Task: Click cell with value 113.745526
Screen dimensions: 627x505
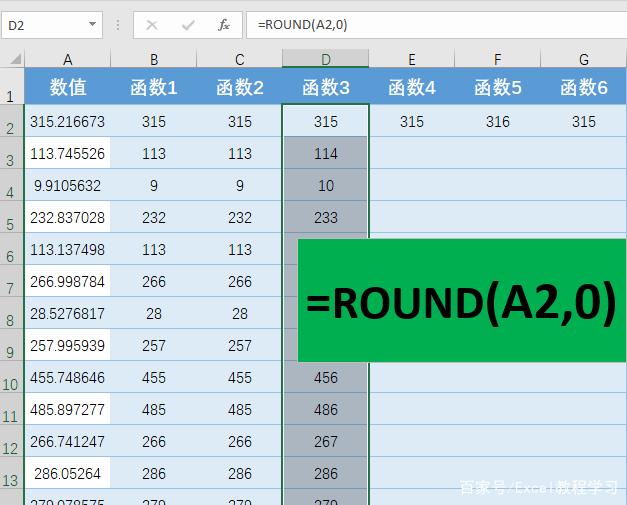Action: (68, 153)
